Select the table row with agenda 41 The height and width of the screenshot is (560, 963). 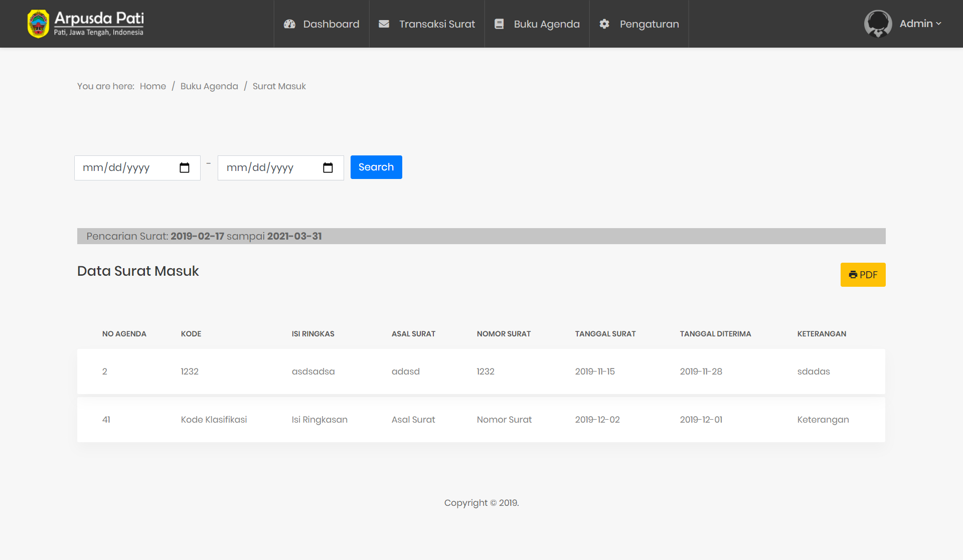481,420
